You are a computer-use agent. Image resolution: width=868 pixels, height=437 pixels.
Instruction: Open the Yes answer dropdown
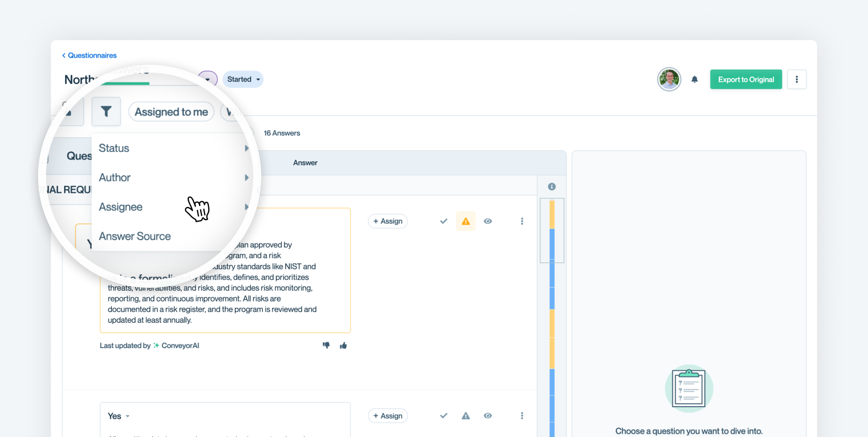tap(119, 416)
